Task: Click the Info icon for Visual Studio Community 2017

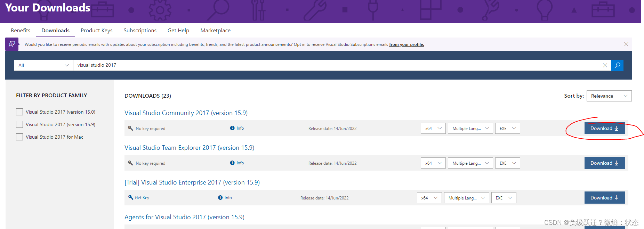Action: click(x=232, y=128)
